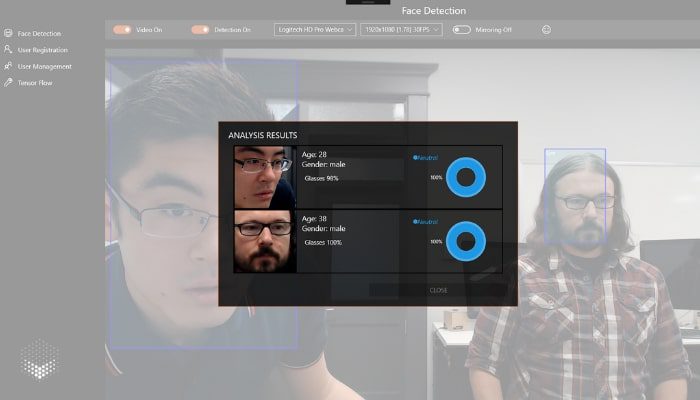The width and height of the screenshot is (700, 400).
Task: Enable the Mirroring Off toggle
Action: click(461, 29)
